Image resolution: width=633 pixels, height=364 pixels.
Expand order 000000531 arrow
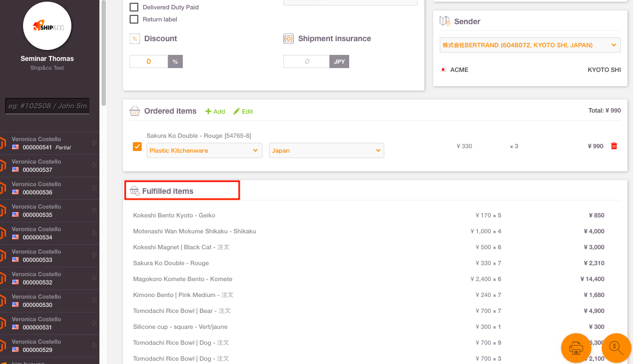tap(94, 323)
